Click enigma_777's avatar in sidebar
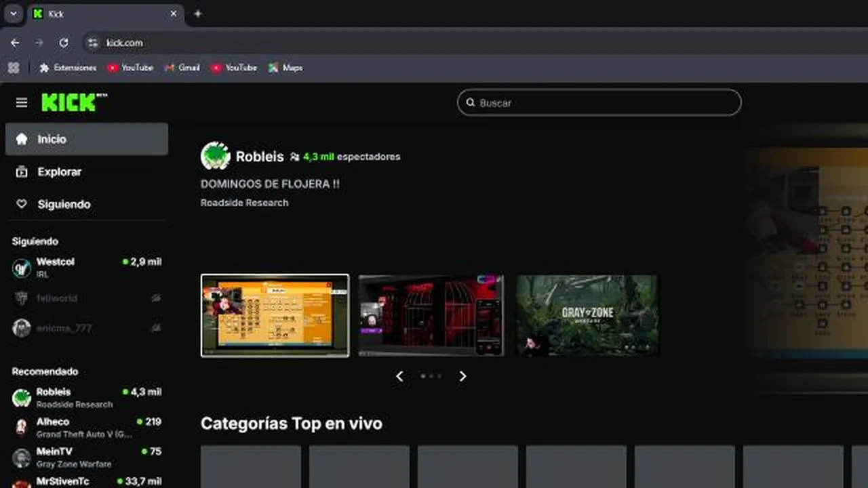 22,328
